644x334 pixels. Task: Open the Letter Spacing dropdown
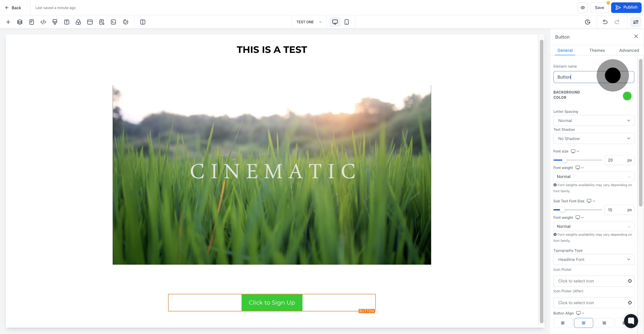594,121
